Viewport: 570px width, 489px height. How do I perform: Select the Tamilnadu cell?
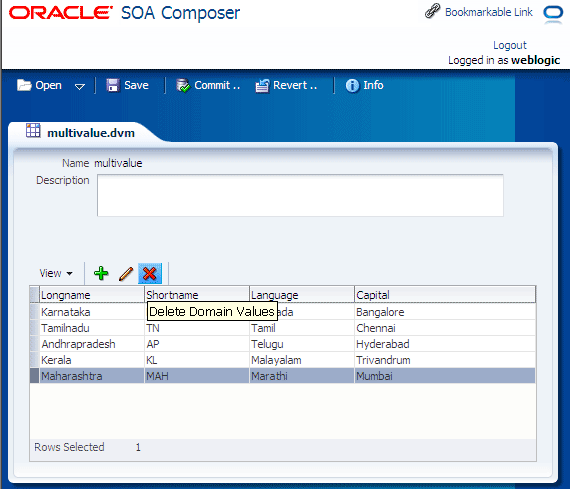(92, 328)
